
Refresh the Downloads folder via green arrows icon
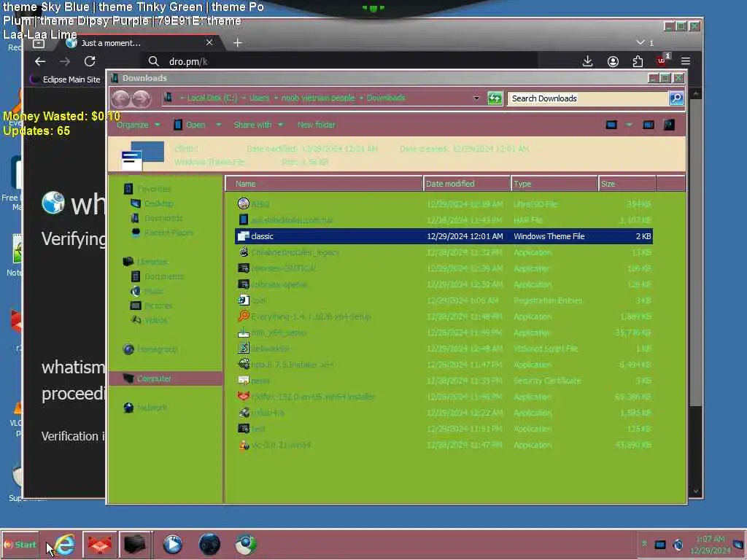495,98
